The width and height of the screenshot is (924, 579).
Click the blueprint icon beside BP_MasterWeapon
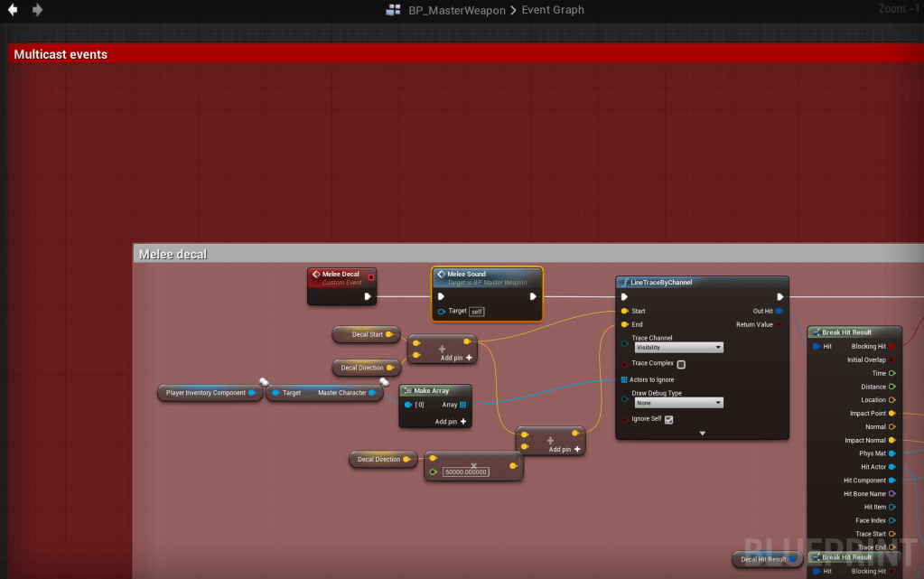(393, 10)
